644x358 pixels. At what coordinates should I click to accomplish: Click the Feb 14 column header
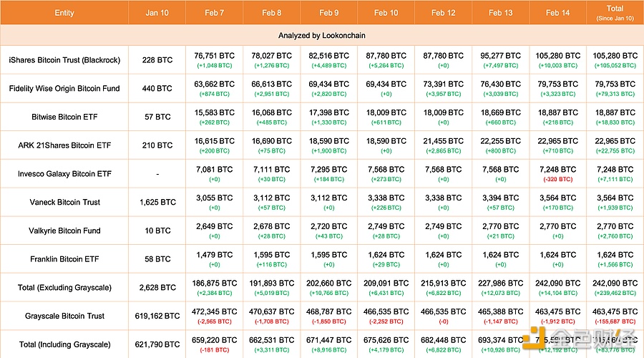point(557,13)
